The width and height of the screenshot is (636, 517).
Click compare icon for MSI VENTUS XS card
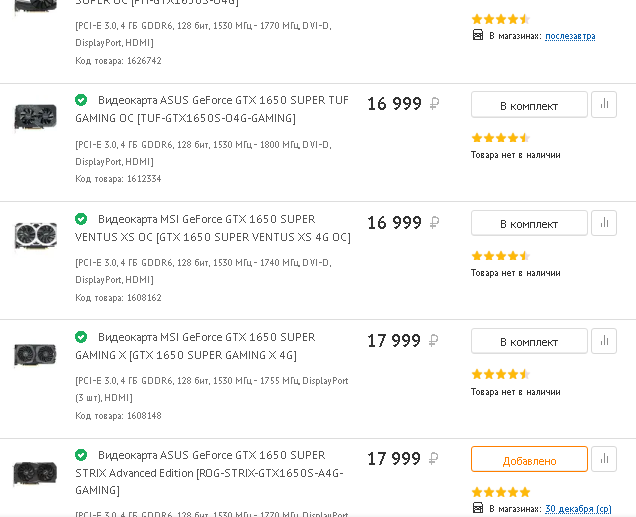(x=604, y=223)
